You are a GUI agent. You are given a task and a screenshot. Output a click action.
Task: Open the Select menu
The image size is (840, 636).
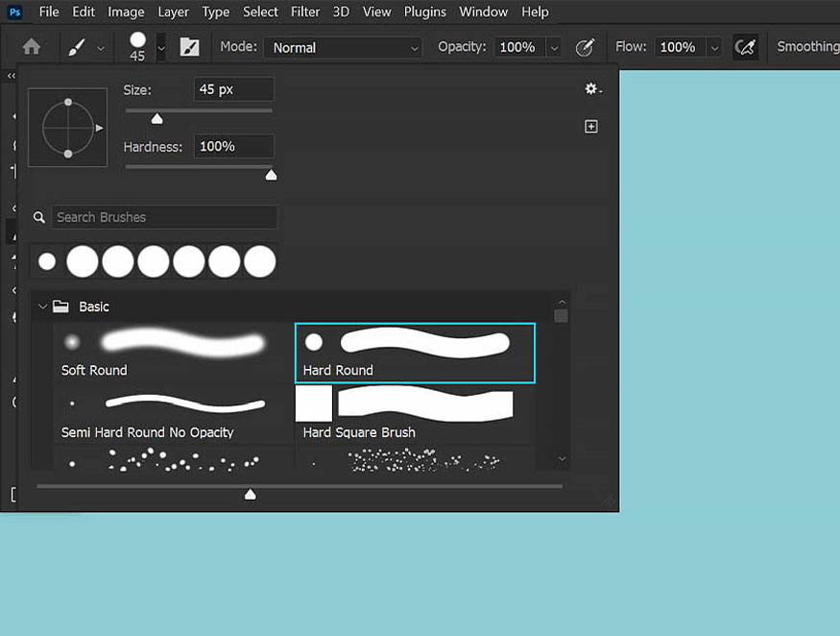click(260, 12)
